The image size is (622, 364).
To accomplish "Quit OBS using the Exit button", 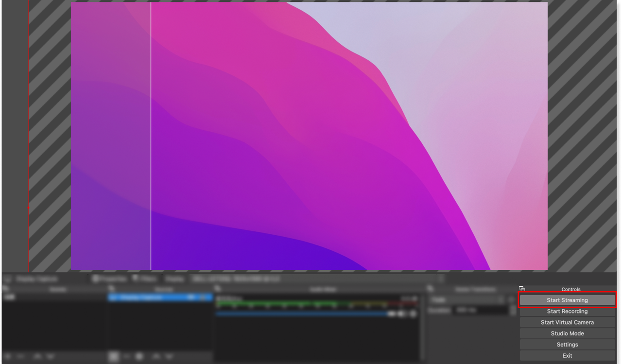I will [567, 356].
